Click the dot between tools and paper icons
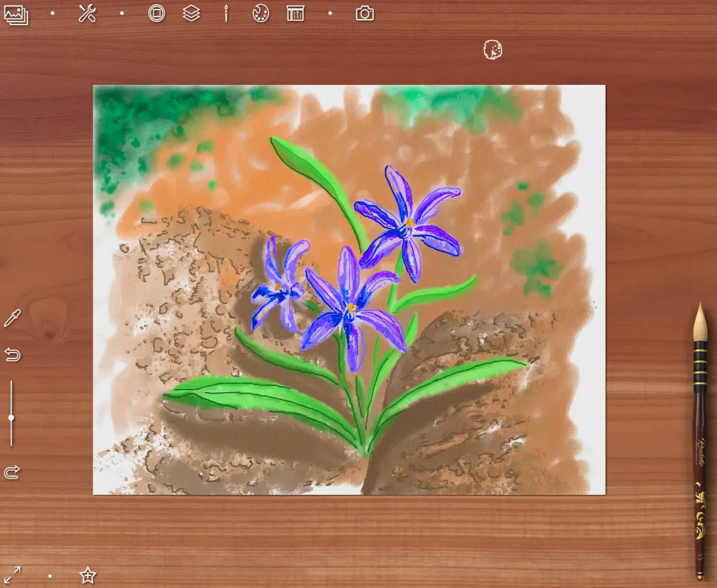This screenshot has width=717, height=588. pos(122,13)
